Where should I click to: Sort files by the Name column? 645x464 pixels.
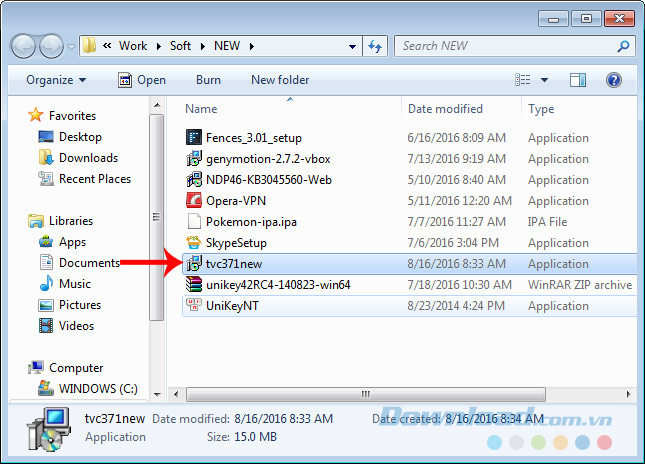(201, 109)
